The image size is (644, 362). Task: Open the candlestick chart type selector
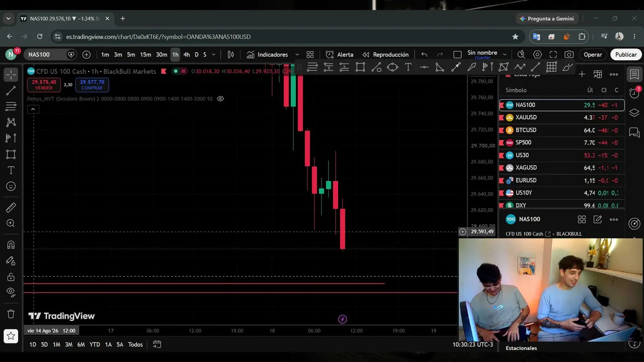(230, 54)
